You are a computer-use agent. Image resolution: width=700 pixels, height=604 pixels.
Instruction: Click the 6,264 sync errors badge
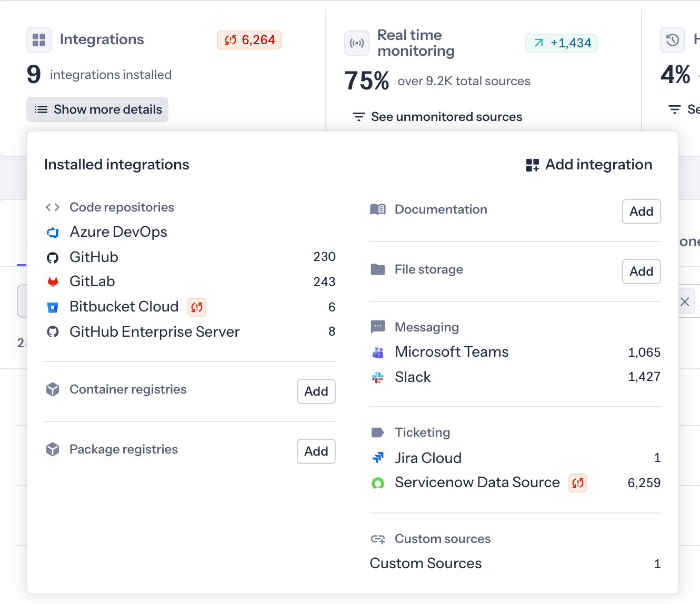coord(249,40)
